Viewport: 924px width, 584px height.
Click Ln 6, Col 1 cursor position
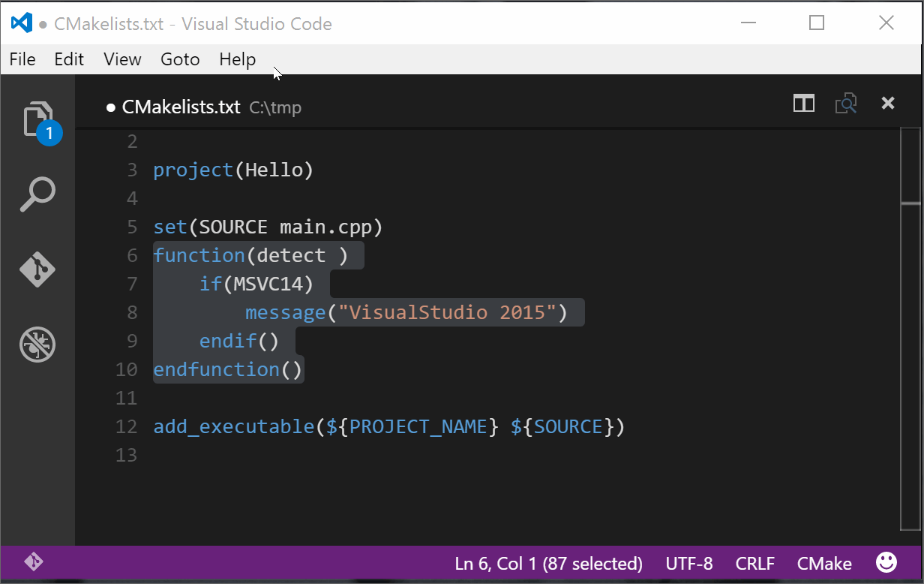(548, 563)
